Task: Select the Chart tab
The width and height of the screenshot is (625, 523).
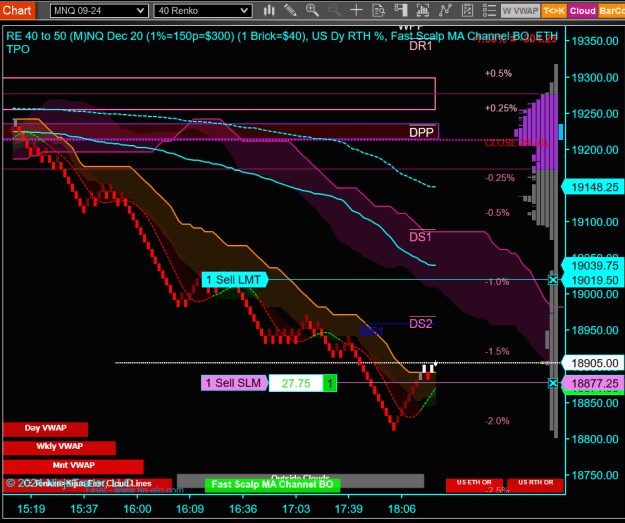Action: click(x=18, y=10)
